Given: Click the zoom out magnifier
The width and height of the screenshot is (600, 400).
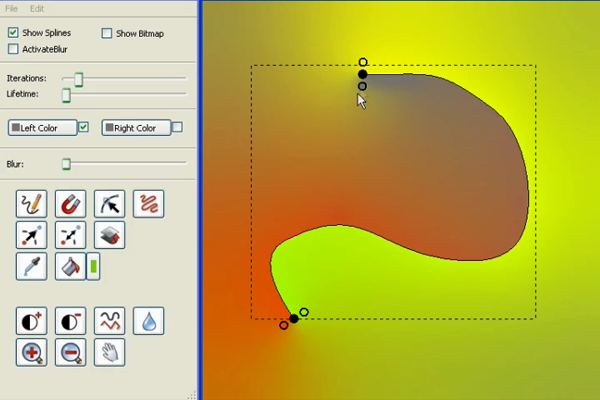Looking at the screenshot, I should [70, 352].
